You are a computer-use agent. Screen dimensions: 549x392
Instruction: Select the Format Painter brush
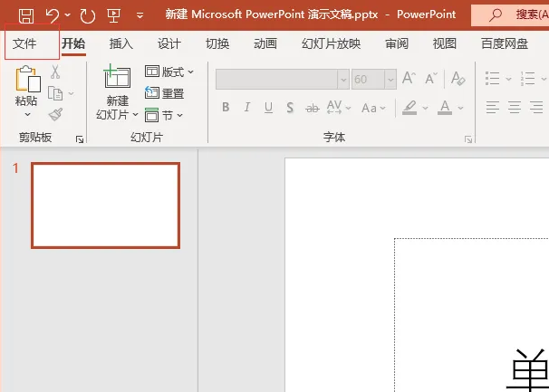tap(55, 114)
